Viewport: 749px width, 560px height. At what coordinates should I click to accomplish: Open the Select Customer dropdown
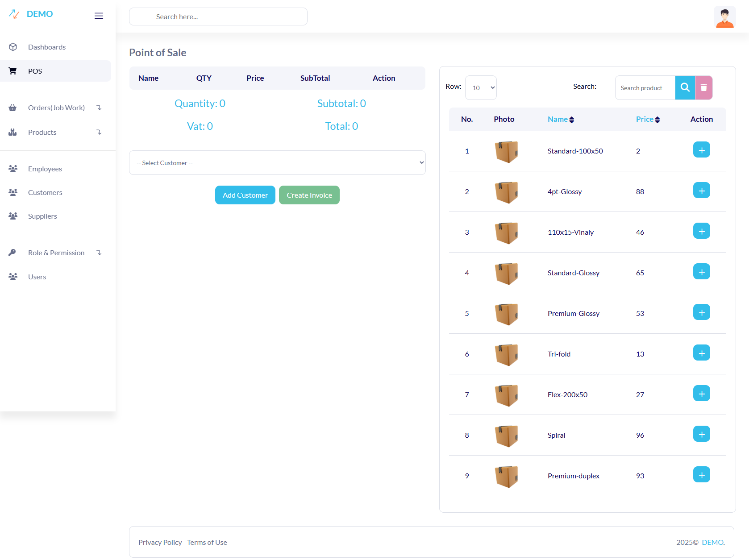coord(277,163)
